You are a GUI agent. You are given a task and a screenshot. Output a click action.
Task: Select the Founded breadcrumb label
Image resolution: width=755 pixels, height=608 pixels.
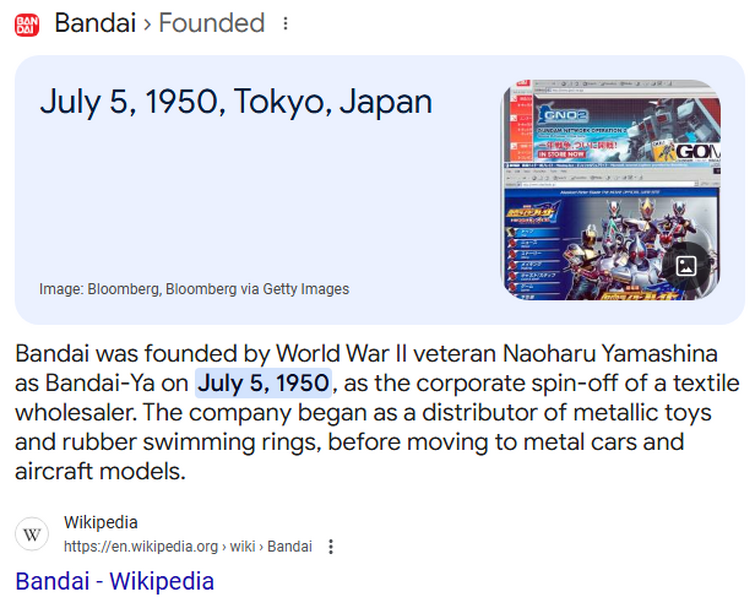click(x=212, y=23)
